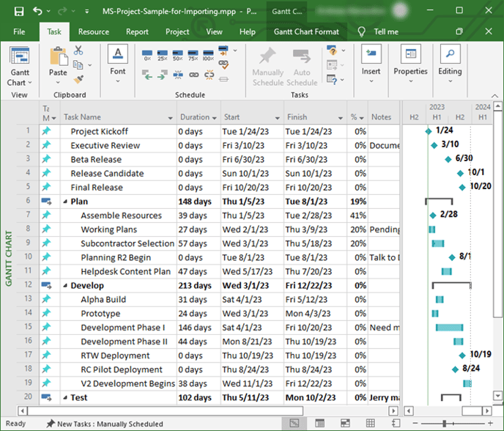This screenshot has width=504, height=431.
Task: Click the Inspect task icon
Action: 332,50
